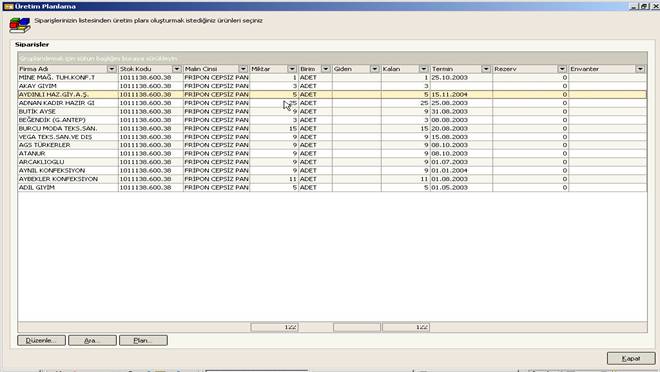Click termin date 25.10.2003
Screen dimensions: 660x372
(x=449, y=77)
